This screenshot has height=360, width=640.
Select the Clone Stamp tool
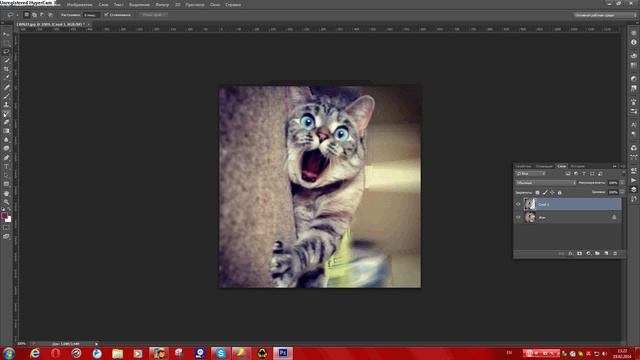(x=6, y=104)
